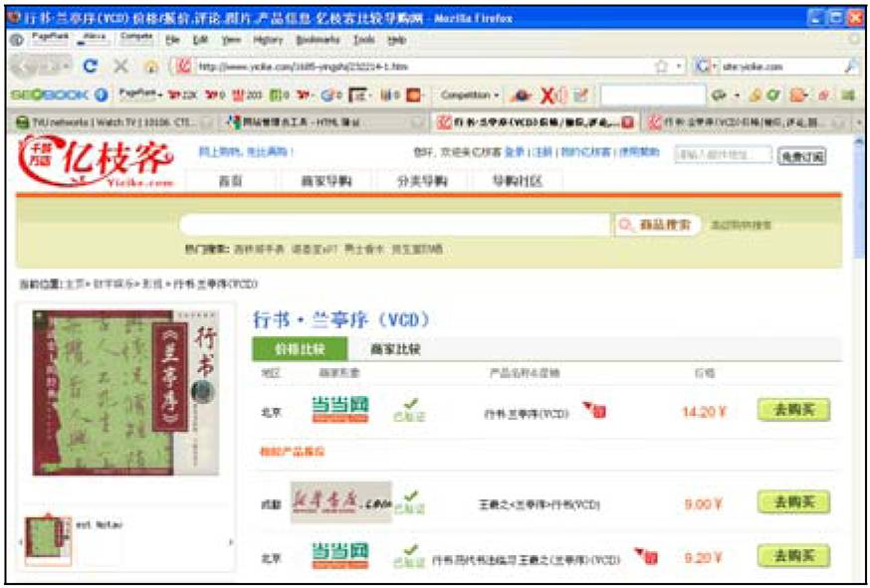The image size is (870, 588).
Task: Click the site:yicike.com search box
Action: click(x=781, y=67)
